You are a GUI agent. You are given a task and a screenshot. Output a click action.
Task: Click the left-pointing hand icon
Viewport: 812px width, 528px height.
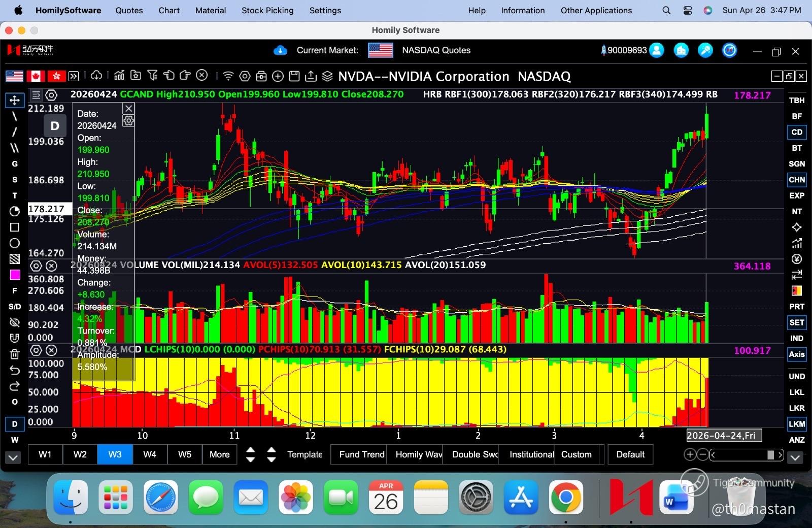pos(169,76)
